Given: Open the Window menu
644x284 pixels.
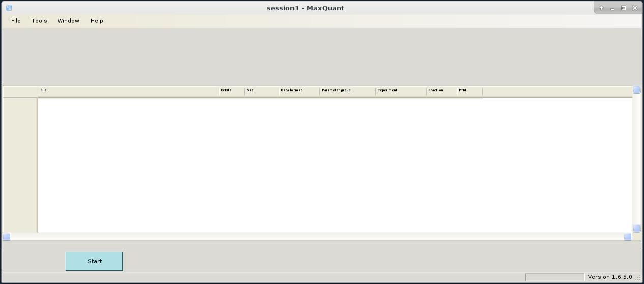Looking at the screenshot, I should click(68, 21).
